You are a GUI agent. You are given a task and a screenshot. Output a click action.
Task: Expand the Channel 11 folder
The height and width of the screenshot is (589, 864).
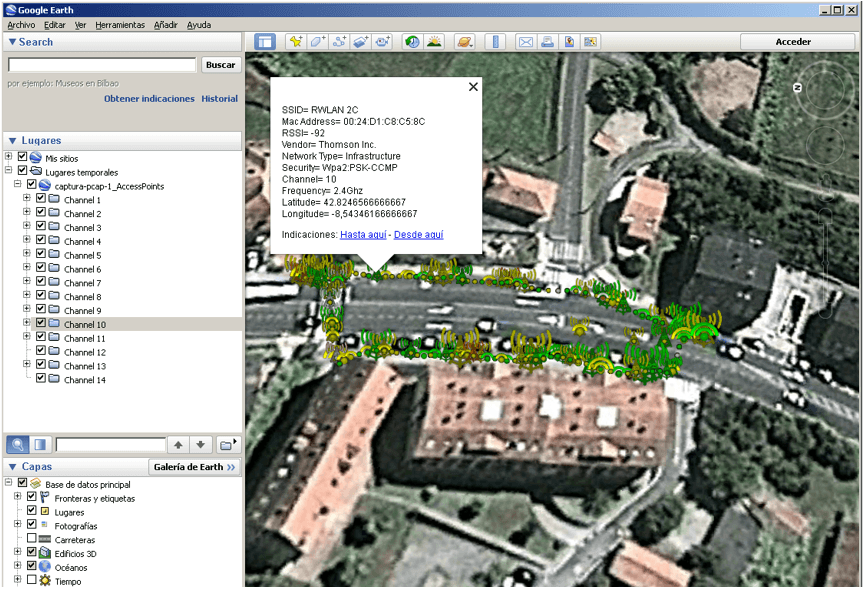click(x=26, y=337)
